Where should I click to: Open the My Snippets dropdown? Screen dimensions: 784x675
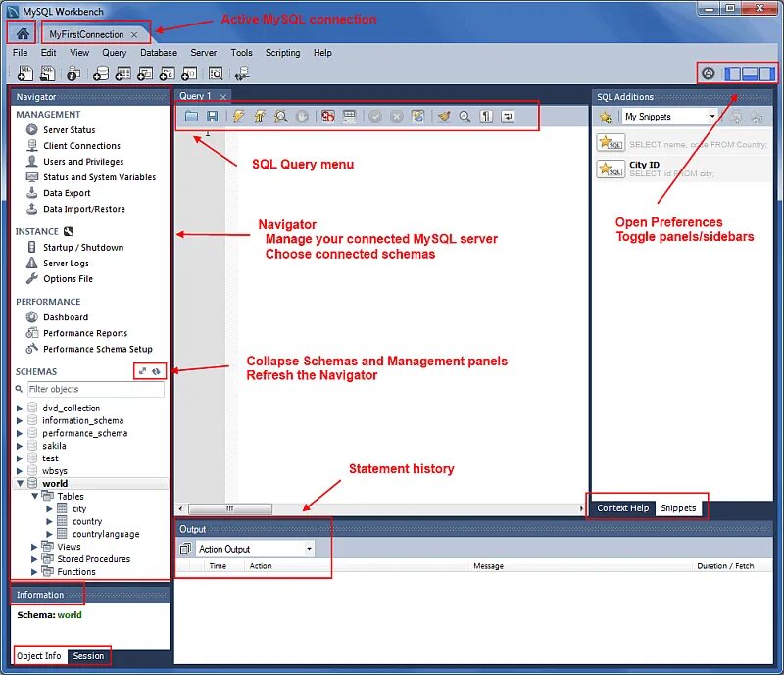pos(670,117)
